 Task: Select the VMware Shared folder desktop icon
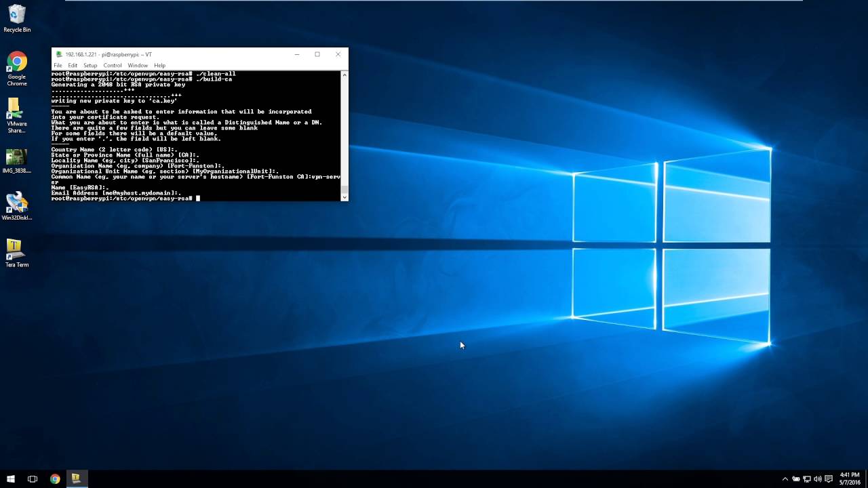point(17,115)
